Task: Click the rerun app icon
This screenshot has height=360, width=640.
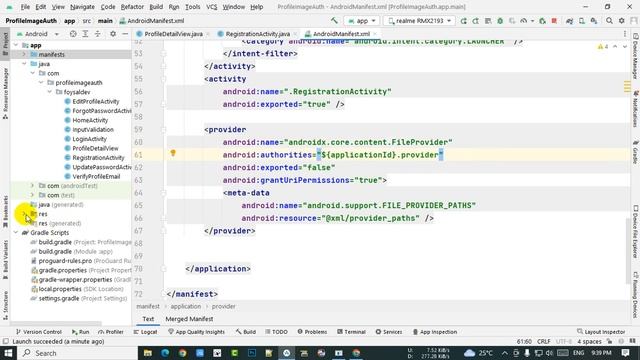Action: coord(463,21)
